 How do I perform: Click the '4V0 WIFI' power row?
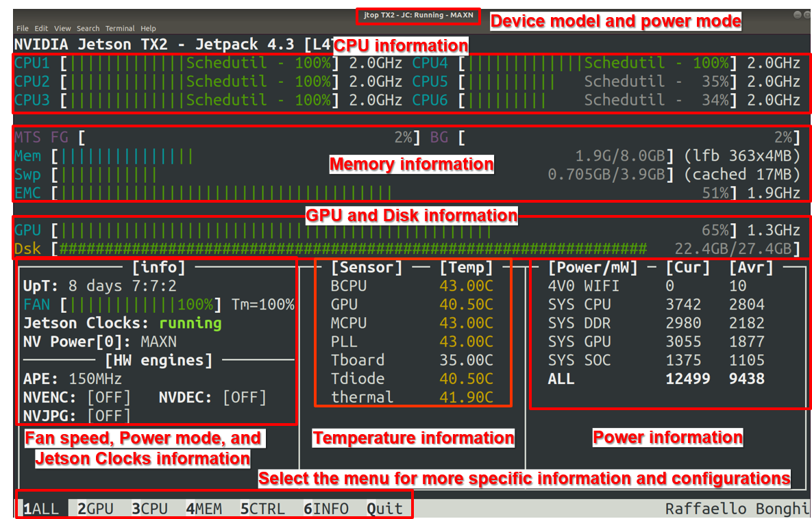(648, 286)
